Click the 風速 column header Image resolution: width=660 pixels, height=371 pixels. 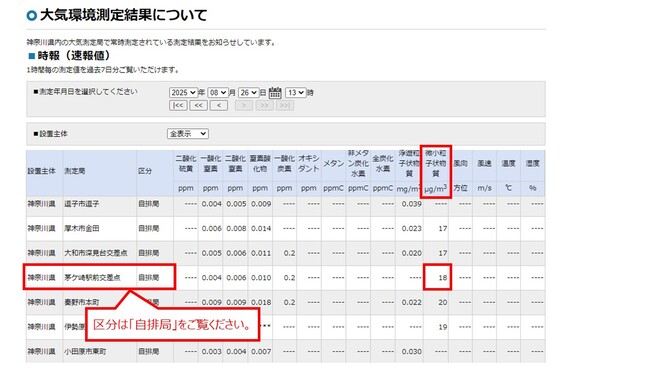tap(484, 163)
